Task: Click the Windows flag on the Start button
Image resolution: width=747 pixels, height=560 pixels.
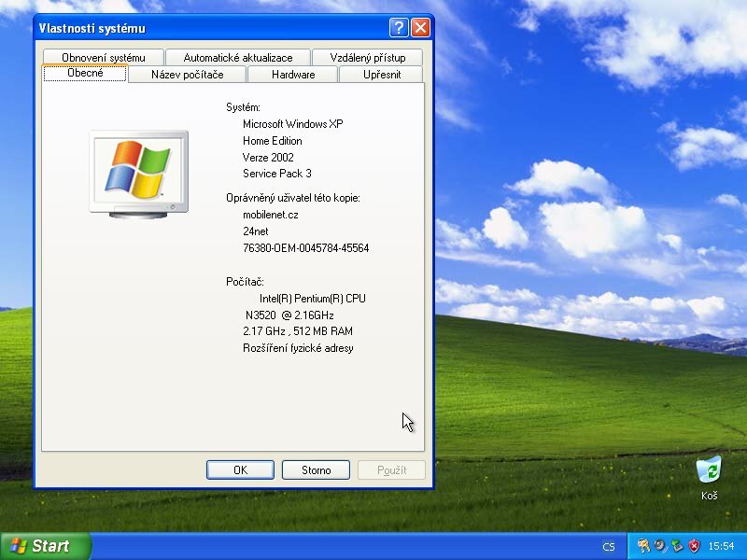Action: 19,546
